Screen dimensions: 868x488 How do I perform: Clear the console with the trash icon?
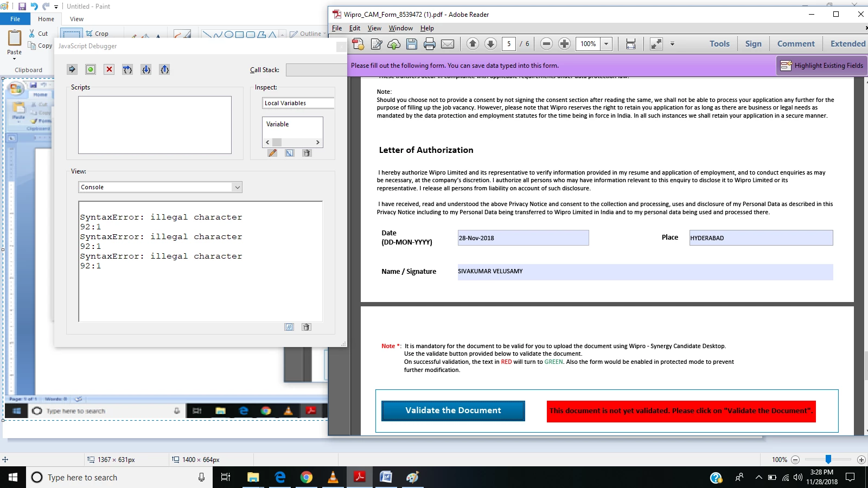point(306,327)
